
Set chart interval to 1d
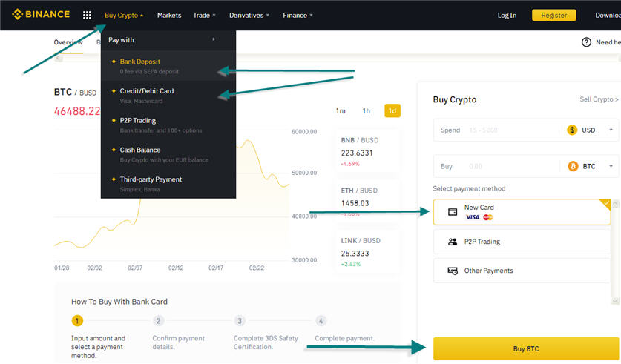tap(392, 110)
